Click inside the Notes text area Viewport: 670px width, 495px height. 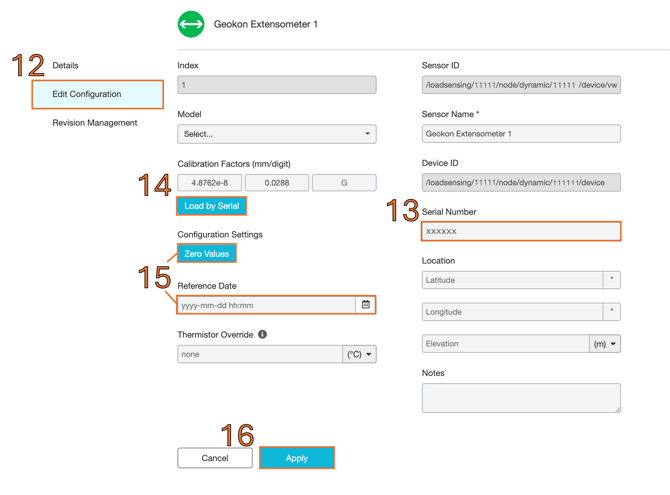click(x=521, y=397)
